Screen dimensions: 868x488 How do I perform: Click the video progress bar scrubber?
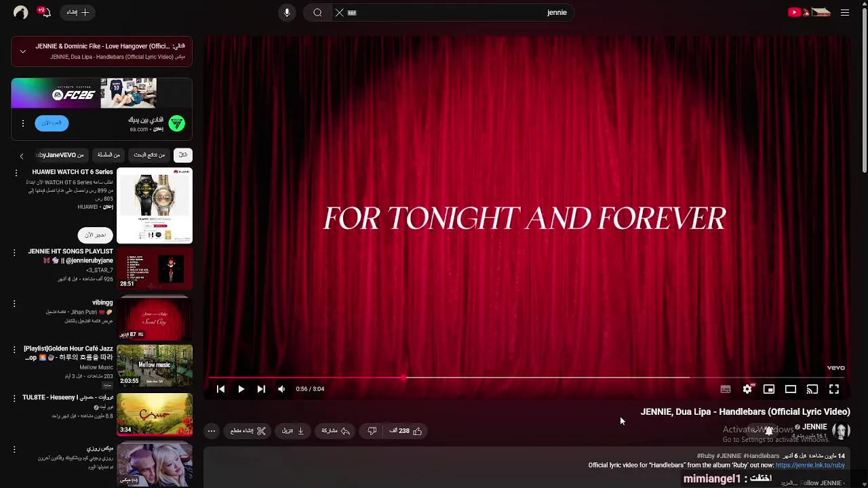point(404,377)
